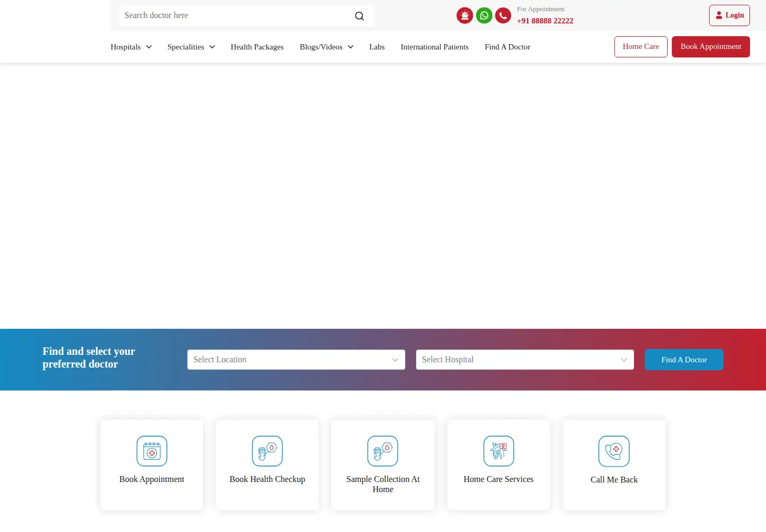Open the Blogs/Videos menu
This screenshot has height=532, width=766.
click(327, 47)
